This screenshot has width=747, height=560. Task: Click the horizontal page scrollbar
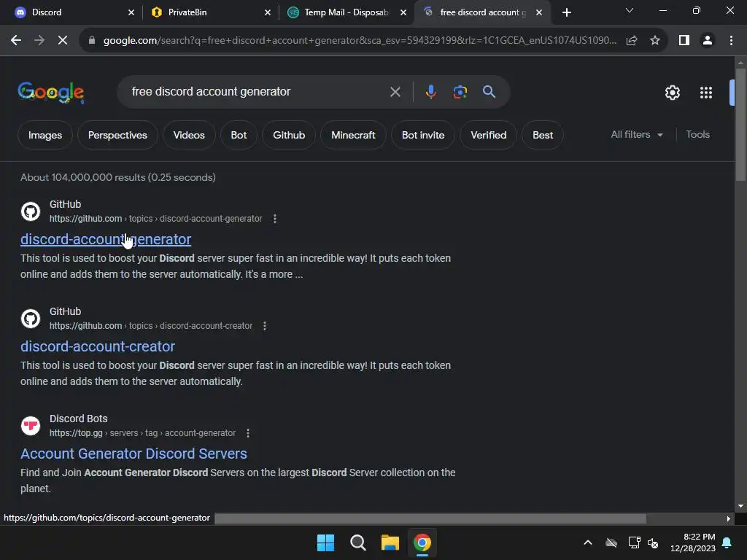(x=430, y=518)
